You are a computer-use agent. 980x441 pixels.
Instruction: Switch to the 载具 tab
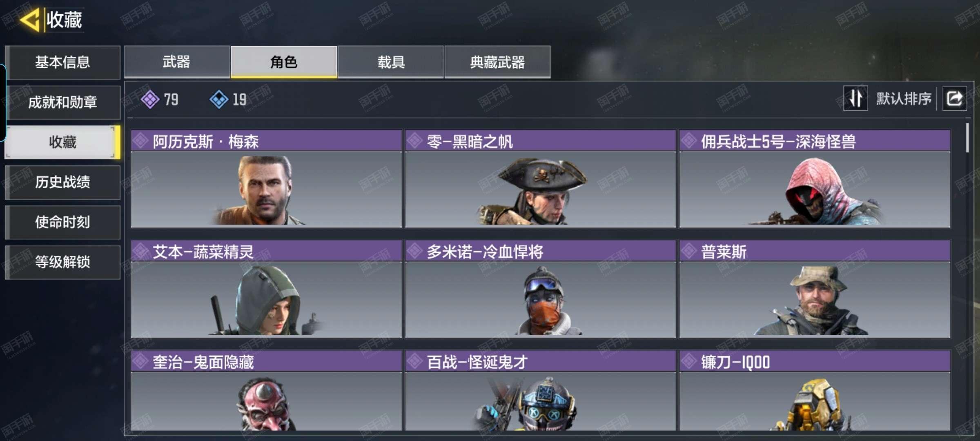point(391,62)
